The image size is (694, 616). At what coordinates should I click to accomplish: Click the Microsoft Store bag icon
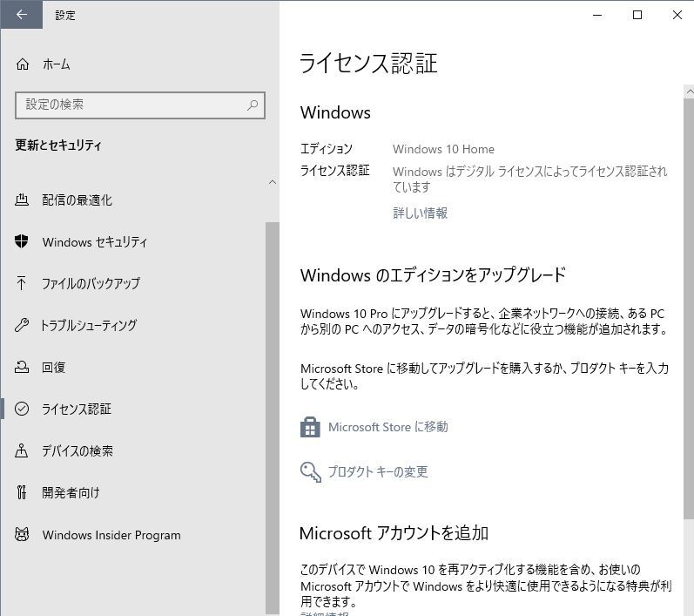pos(310,427)
